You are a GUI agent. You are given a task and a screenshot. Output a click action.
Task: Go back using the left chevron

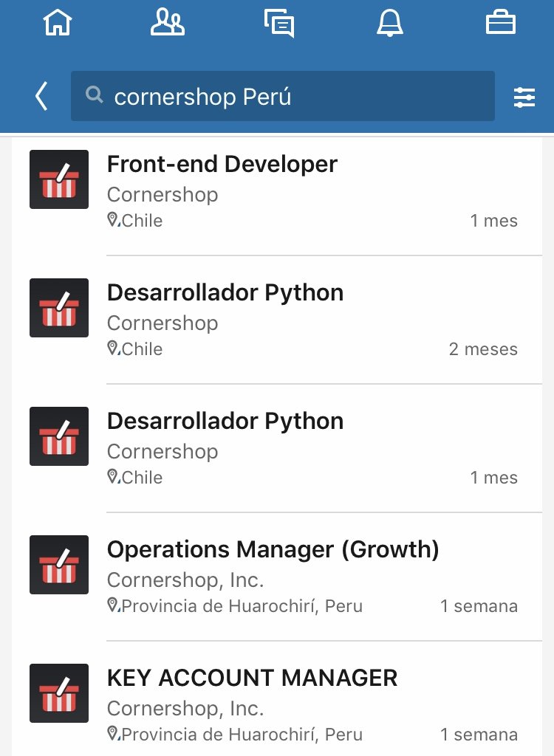pos(41,96)
